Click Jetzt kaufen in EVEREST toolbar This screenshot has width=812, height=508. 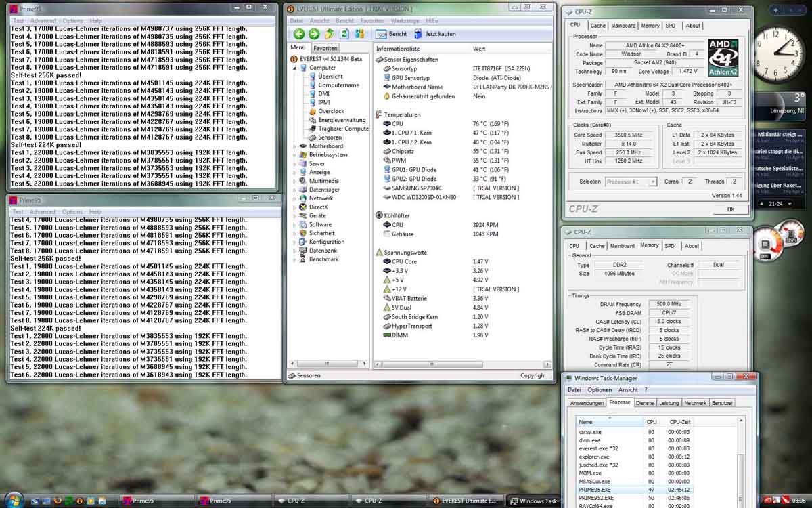[434, 34]
